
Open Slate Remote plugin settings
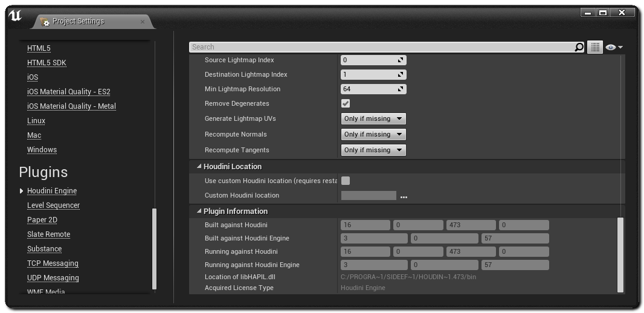[x=48, y=234]
